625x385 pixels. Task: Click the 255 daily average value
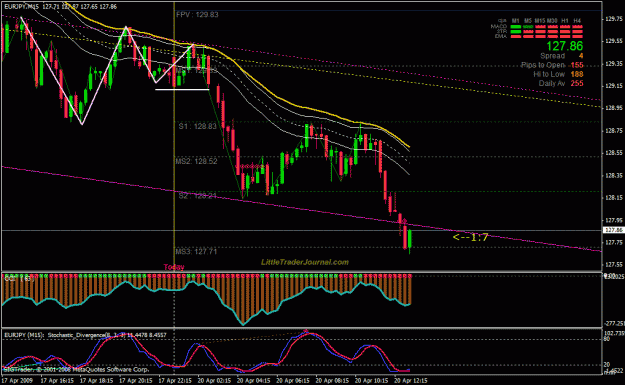(577, 83)
